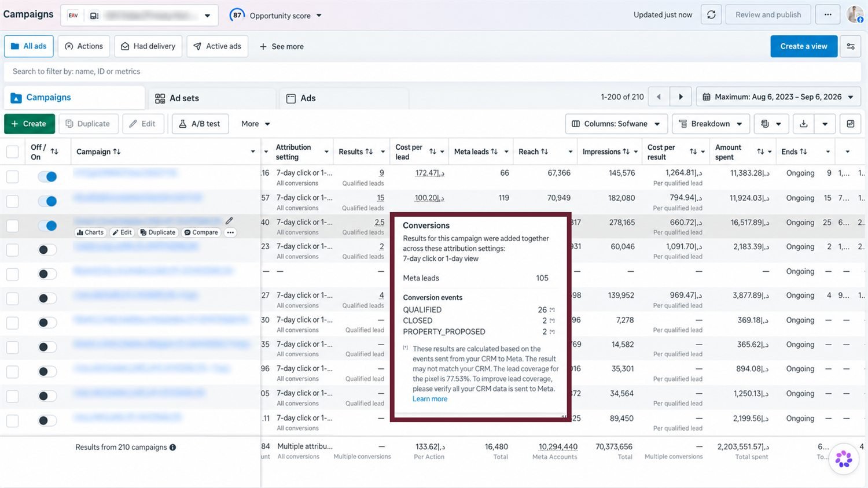Click the green Create button
Viewport: 868px width, 488px height.
(29, 124)
